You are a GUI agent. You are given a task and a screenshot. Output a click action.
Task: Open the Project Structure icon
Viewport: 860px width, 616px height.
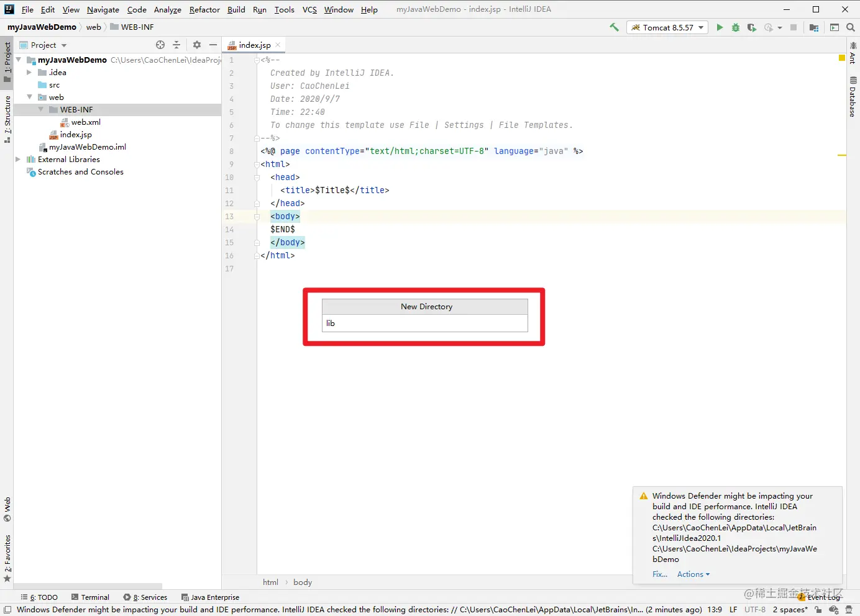tap(814, 27)
